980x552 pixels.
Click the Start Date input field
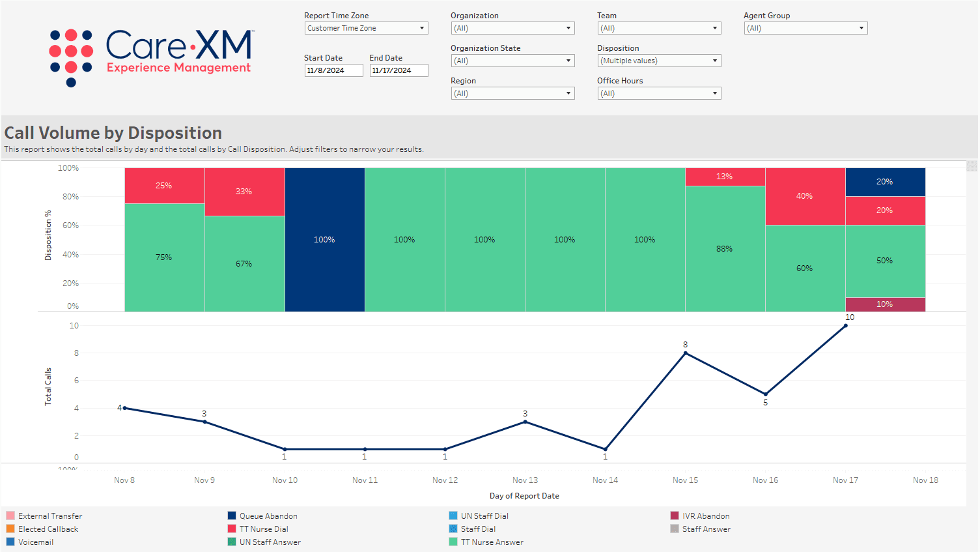(x=333, y=70)
